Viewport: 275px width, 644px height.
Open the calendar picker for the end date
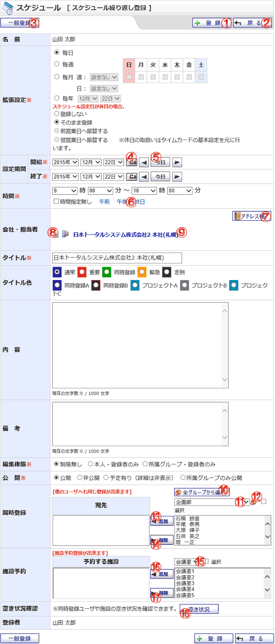tap(132, 176)
